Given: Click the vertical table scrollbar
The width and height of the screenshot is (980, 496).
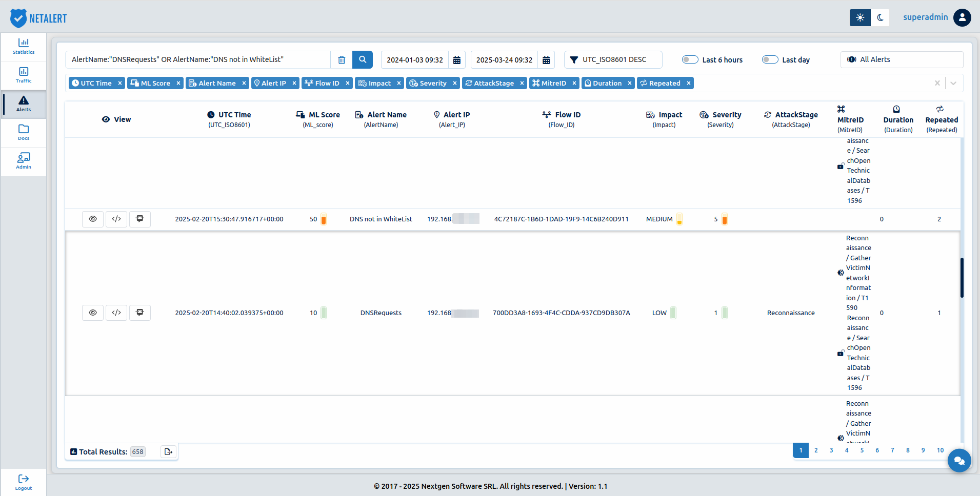Looking at the screenshot, I should [x=962, y=277].
